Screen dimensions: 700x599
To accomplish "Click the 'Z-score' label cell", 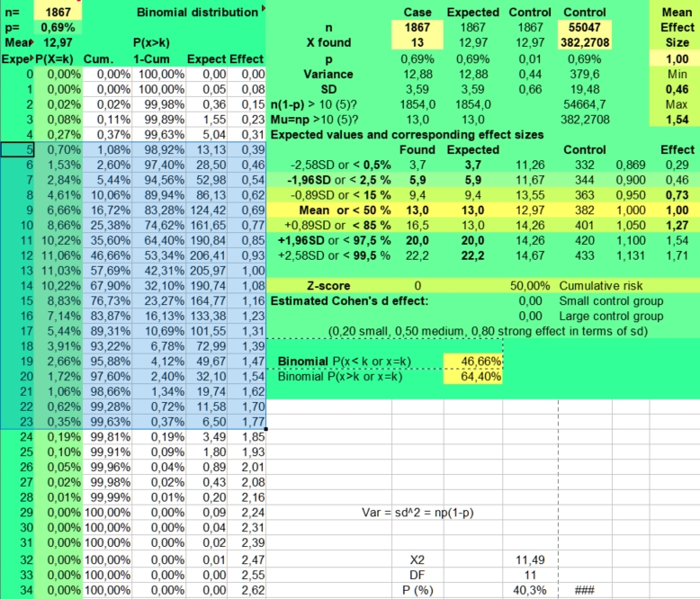I will [x=328, y=286].
